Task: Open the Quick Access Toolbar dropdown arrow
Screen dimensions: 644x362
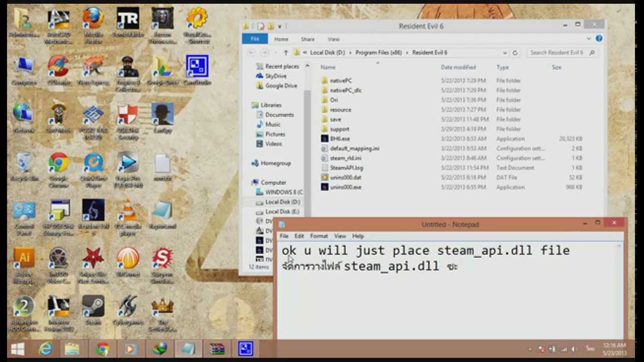Action: tap(280, 26)
